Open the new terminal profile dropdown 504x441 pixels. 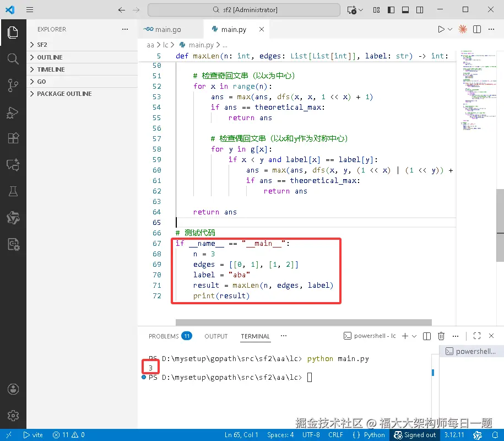pos(414,336)
